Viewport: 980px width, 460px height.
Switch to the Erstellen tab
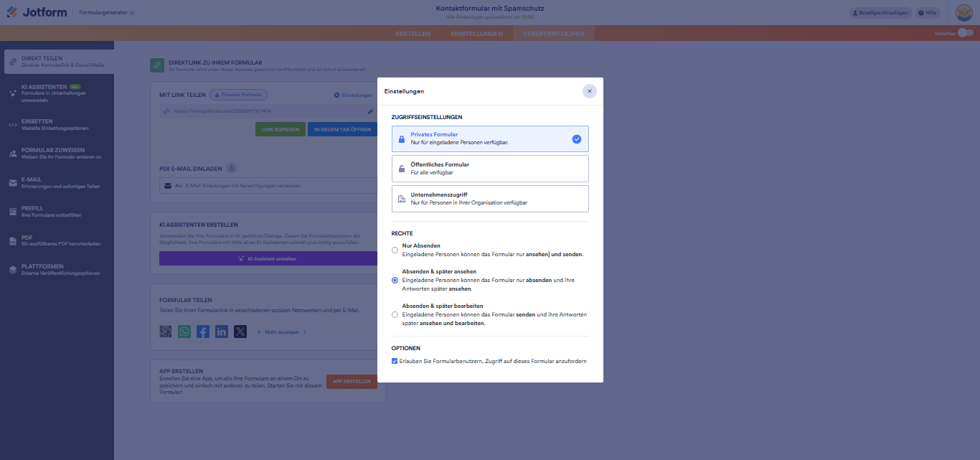pyautogui.click(x=413, y=34)
